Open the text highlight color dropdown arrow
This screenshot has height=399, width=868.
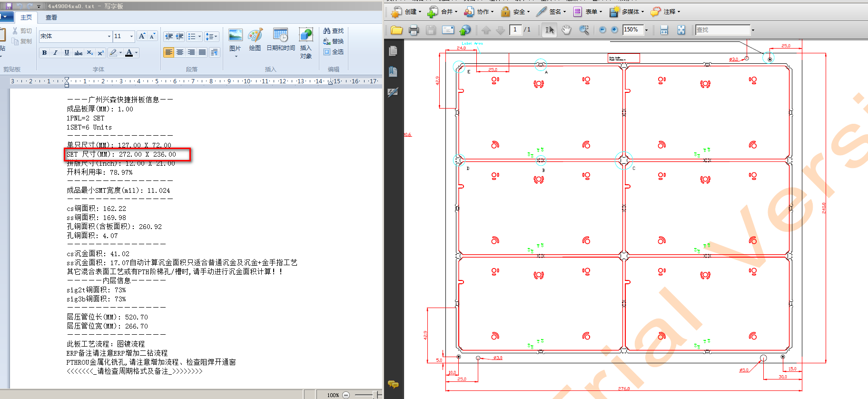pos(120,53)
